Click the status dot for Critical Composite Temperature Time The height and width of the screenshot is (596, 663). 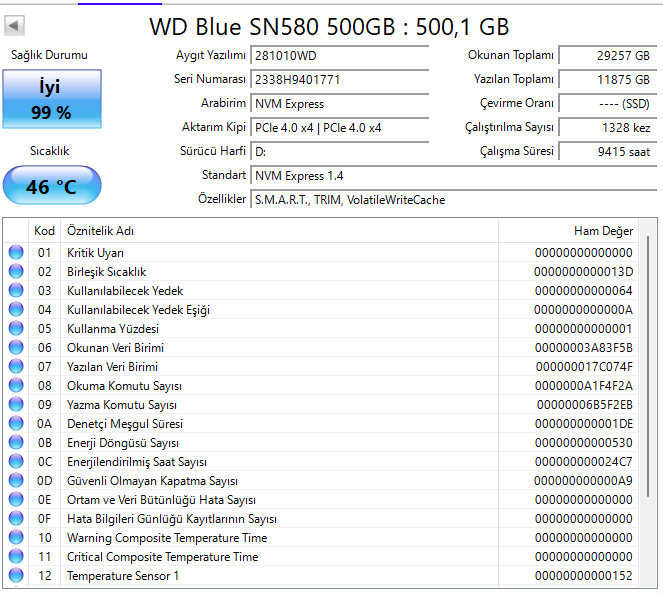[16, 557]
